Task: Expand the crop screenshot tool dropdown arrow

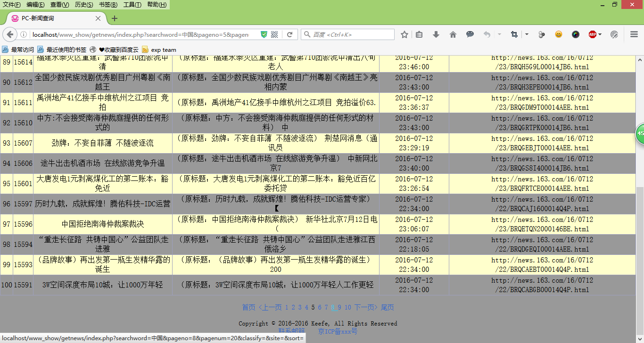Action: click(x=527, y=34)
